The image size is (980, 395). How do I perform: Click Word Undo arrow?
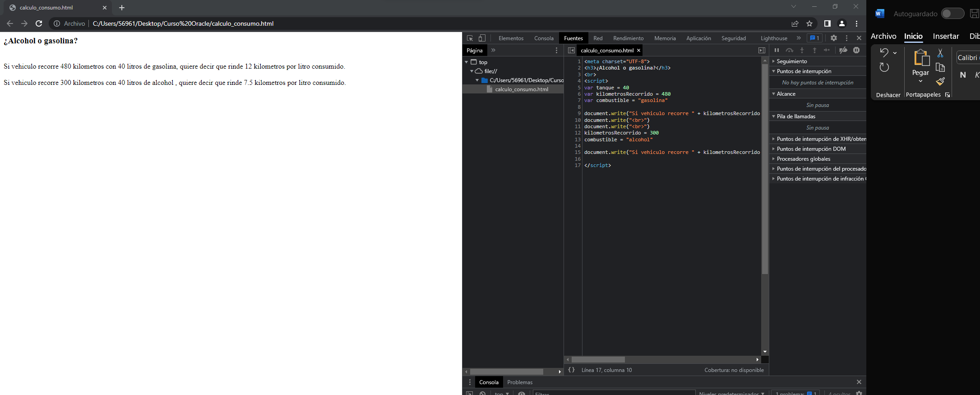coord(884,52)
